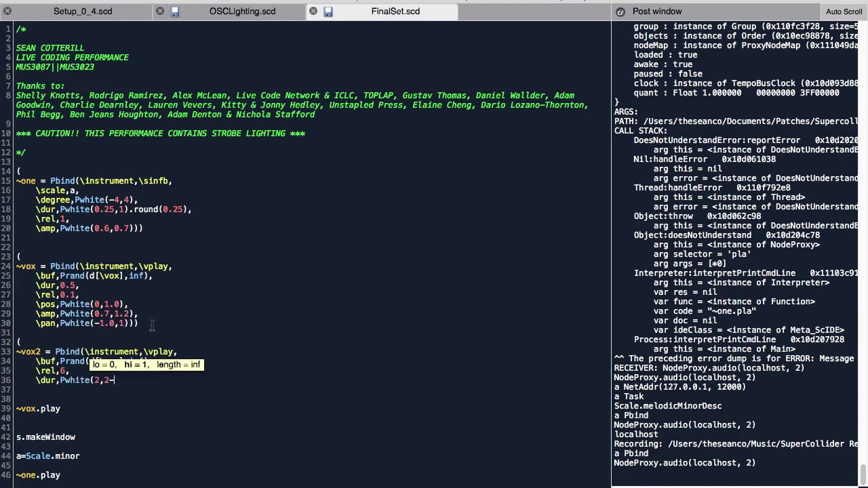The width and height of the screenshot is (868, 488).
Task: Click the 'PATH:' line in Post window
Action: pos(736,121)
